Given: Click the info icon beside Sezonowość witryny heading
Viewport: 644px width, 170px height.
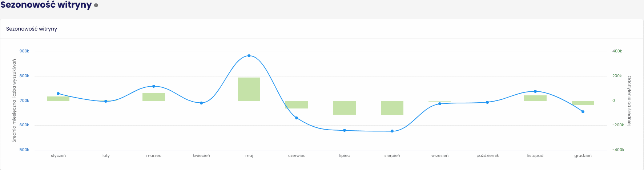Looking at the screenshot, I should coord(96,5).
